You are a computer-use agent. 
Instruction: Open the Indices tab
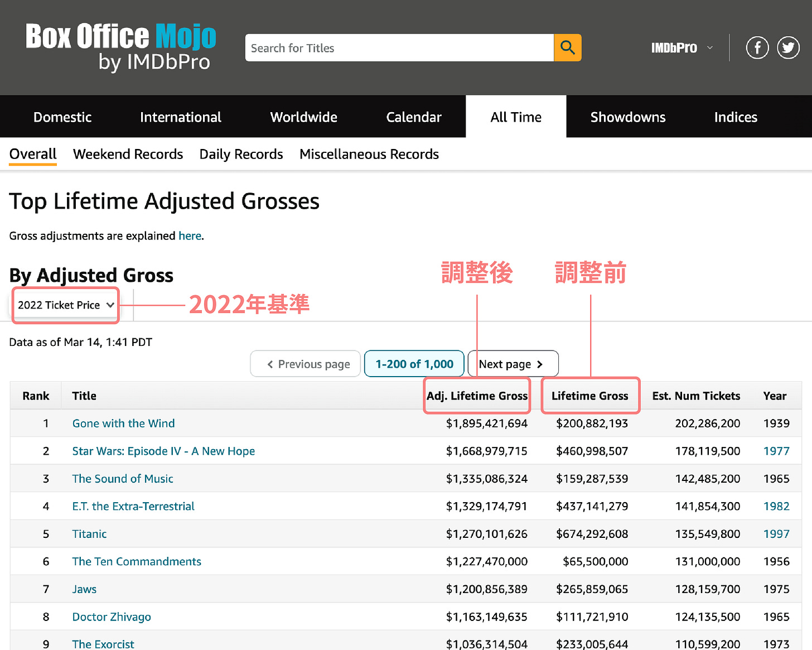(x=736, y=117)
